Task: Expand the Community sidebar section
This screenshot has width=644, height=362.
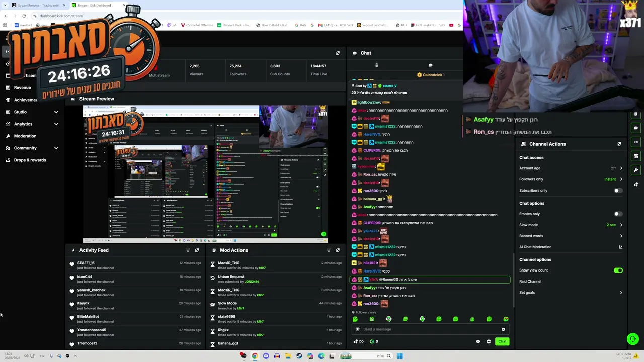Action: pyautogui.click(x=56, y=148)
